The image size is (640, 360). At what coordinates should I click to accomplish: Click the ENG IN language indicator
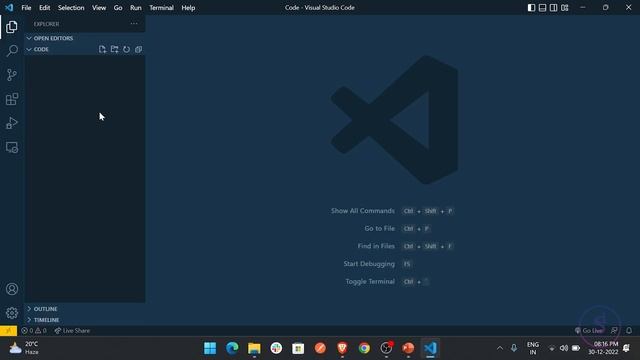pyautogui.click(x=533, y=348)
